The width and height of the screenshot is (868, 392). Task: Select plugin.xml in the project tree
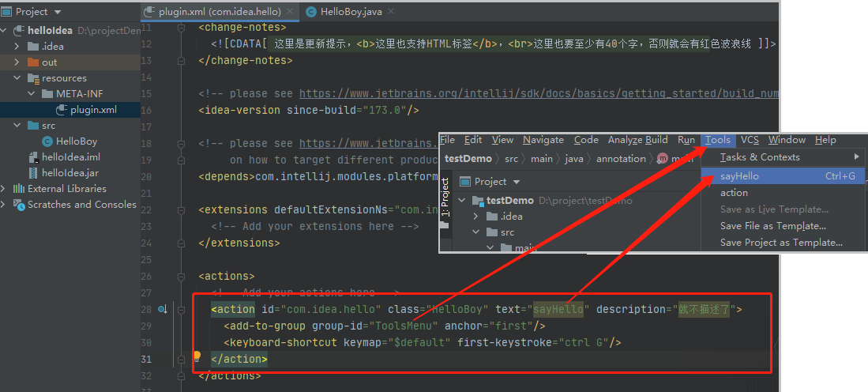[x=70, y=110]
